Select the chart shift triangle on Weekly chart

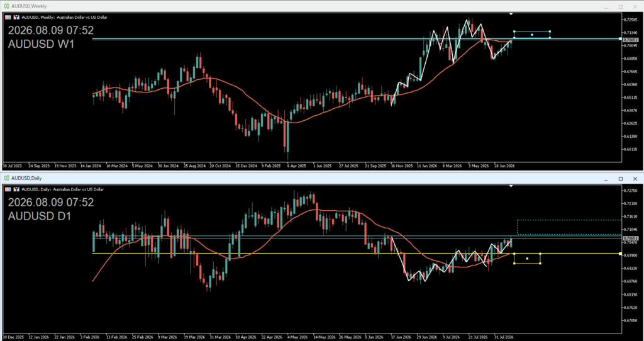[x=511, y=14]
